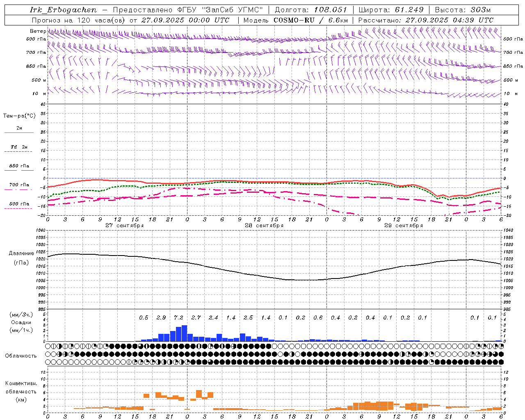Click the station name Irk_Erbogachen

click(63, 10)
